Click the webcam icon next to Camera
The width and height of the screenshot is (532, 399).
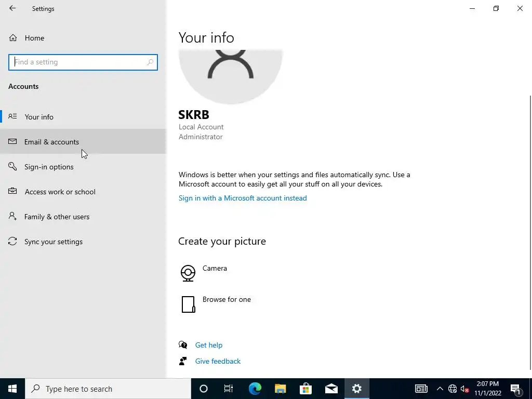point(188,273)
